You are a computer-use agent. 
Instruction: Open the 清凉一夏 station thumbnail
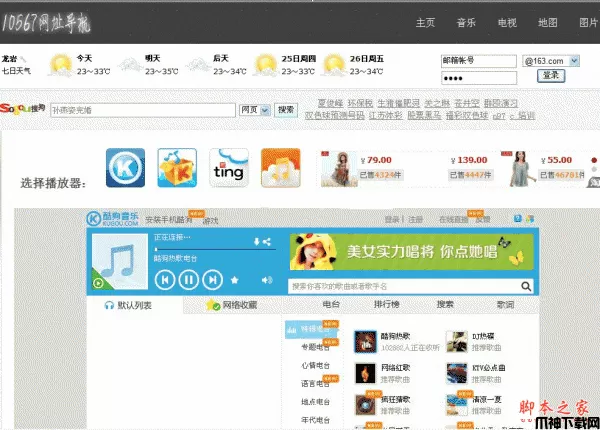457,405
